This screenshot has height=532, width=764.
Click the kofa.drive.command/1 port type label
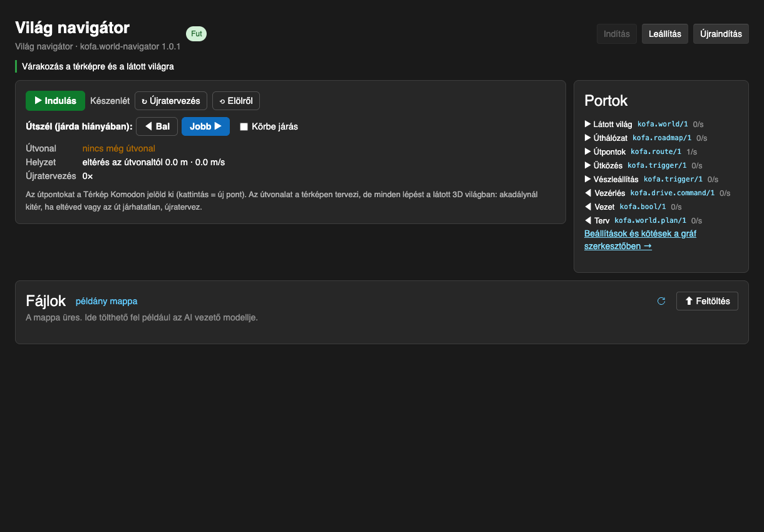[673, 193]
